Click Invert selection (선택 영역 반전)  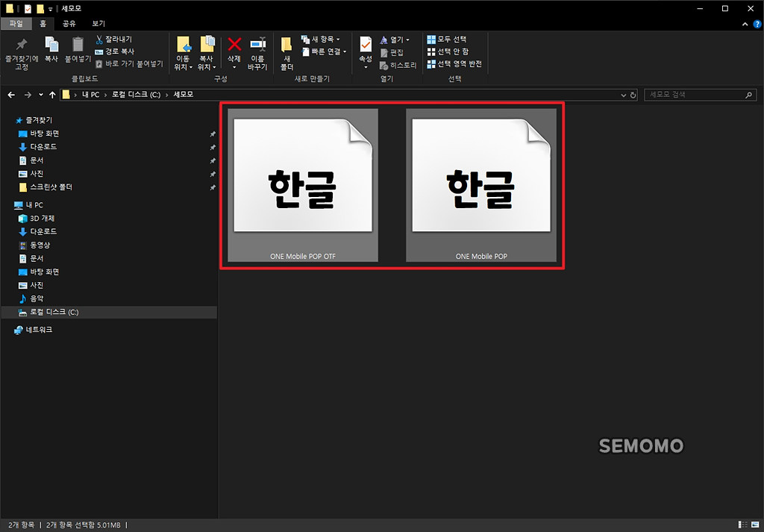click(454, 64)
